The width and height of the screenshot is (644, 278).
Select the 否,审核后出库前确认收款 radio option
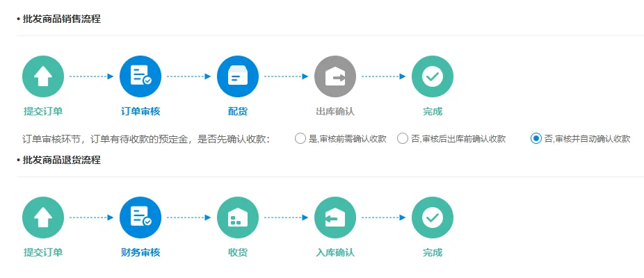[403, 138]
